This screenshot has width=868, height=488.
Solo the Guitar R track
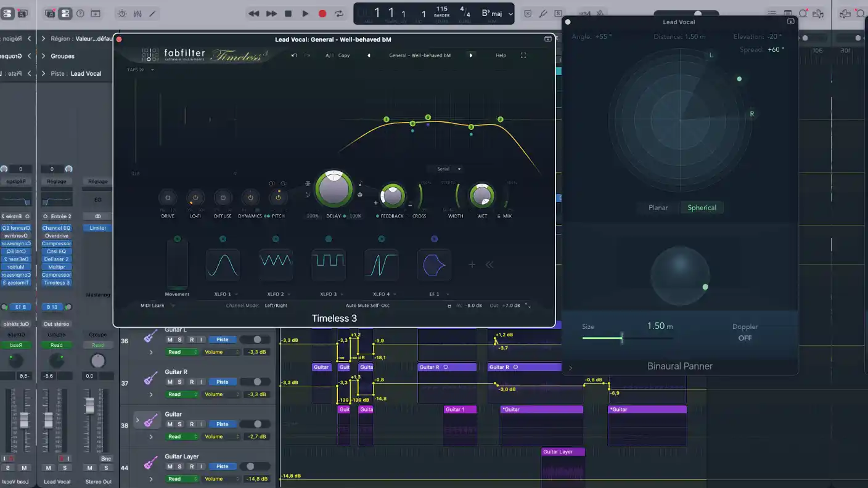tap(180, 382)
